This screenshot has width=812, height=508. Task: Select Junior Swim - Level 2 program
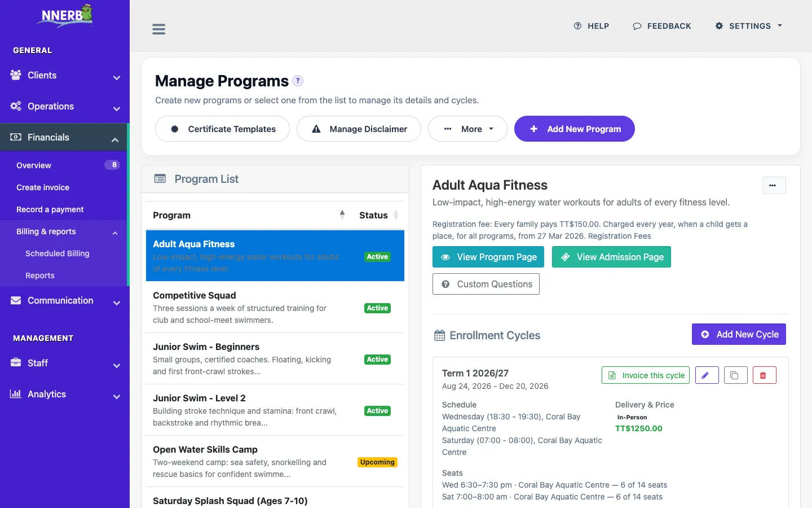pos(275,410)
